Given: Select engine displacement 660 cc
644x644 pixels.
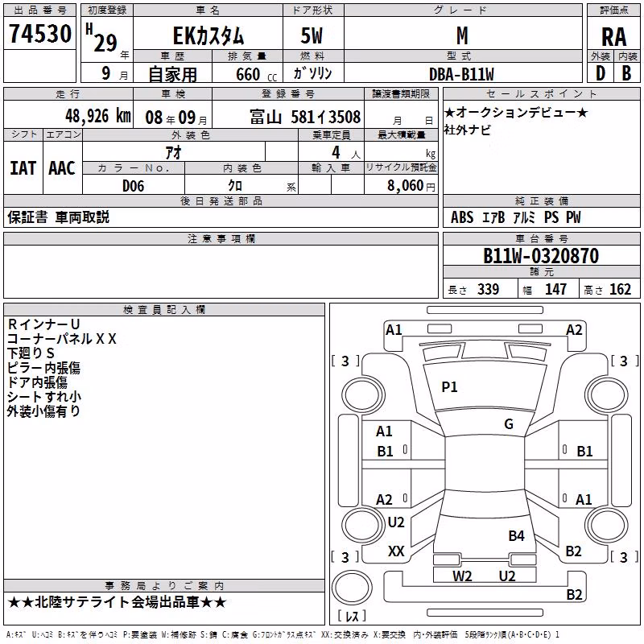Looking at the screenshot, I should click(256, 74).
